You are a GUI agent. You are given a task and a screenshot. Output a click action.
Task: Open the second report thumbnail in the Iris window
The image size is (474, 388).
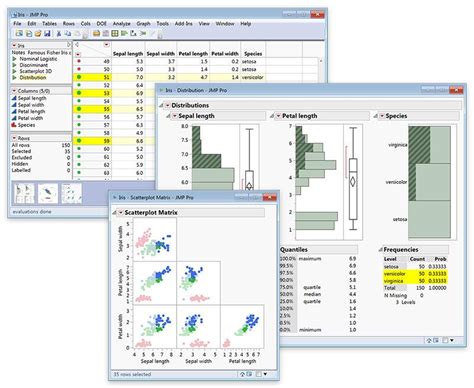(48, 194)
